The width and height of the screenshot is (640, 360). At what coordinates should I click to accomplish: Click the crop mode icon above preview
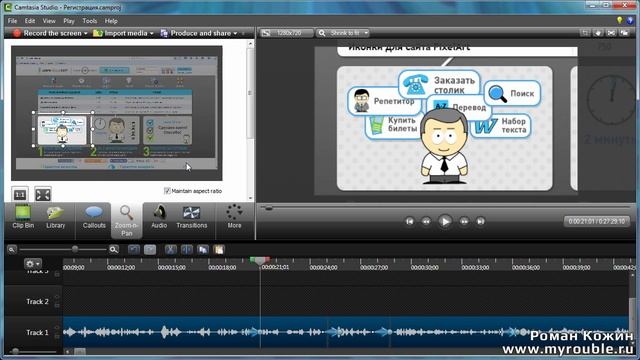(585, 33)
